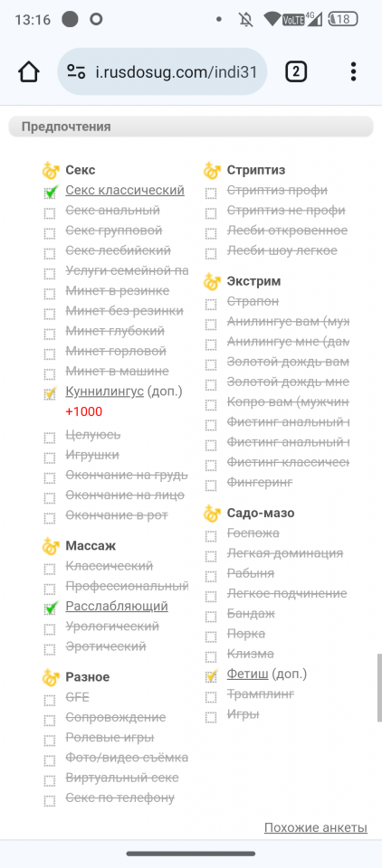
Task: Open the site settings icon in address bar
Action: (76, 71)
